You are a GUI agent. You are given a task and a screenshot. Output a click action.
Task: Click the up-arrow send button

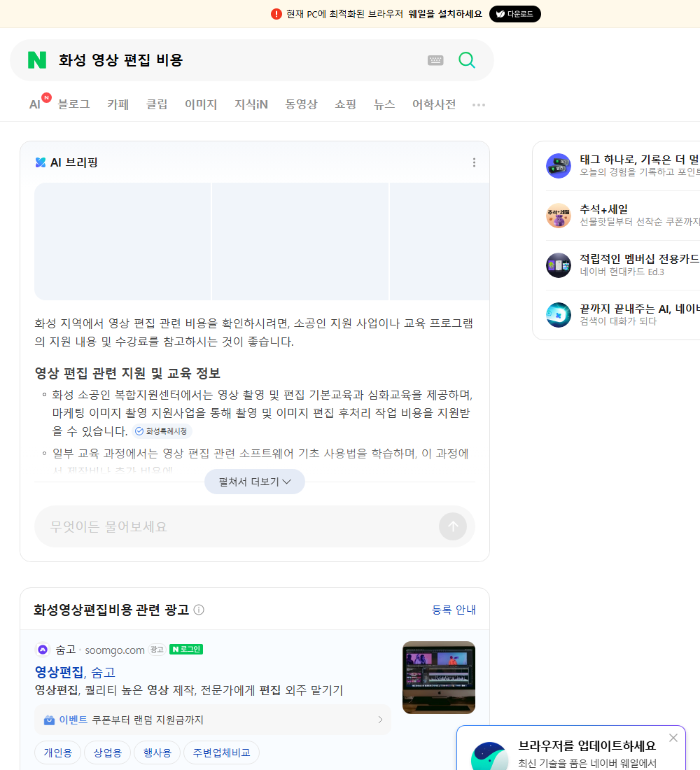tap(452, 526)
